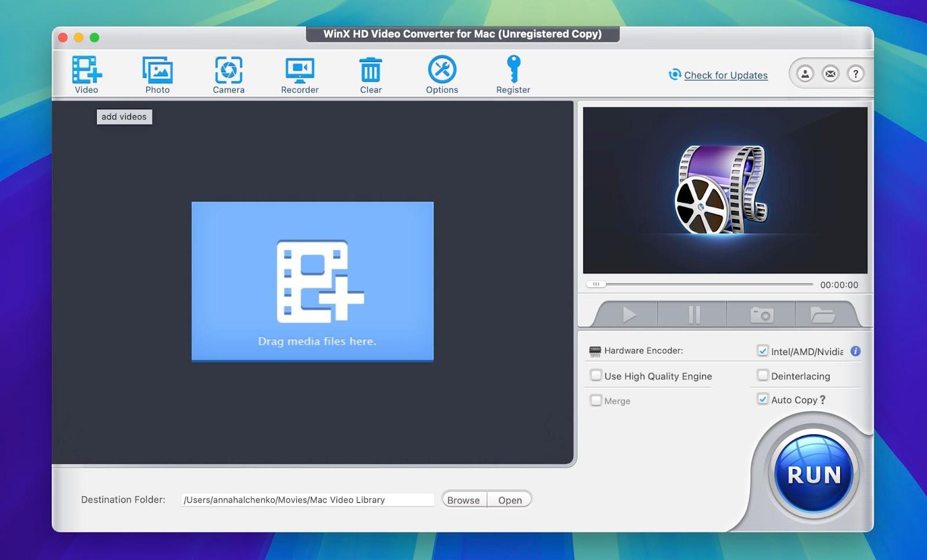The width and height of the screenshot is (927, 560).
Task: Click the Hardware Encoder chip icon
Action: [595, 351]
